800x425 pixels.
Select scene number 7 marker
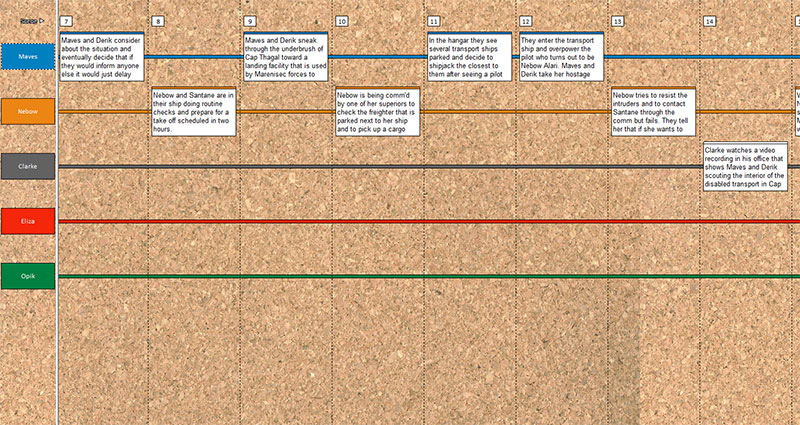(x=66, y=21)
